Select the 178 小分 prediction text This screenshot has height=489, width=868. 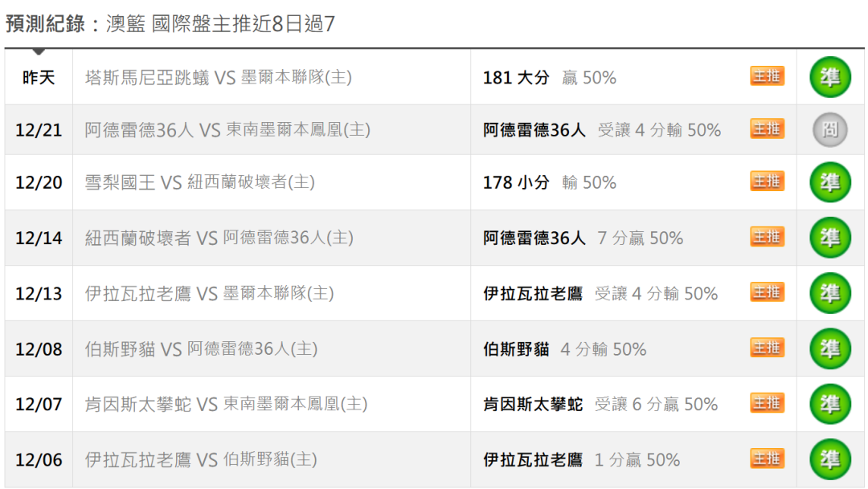(516, 182)
